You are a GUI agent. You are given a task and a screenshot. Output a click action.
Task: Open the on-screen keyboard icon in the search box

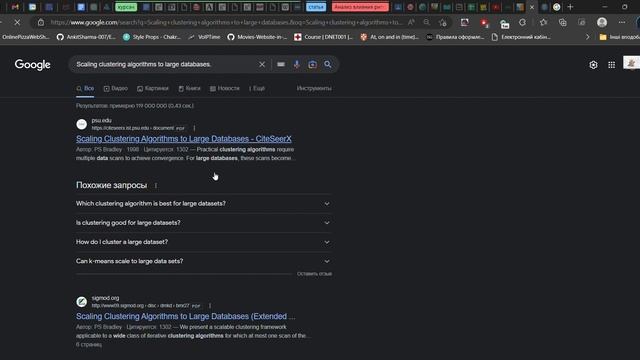pos(281,64)
